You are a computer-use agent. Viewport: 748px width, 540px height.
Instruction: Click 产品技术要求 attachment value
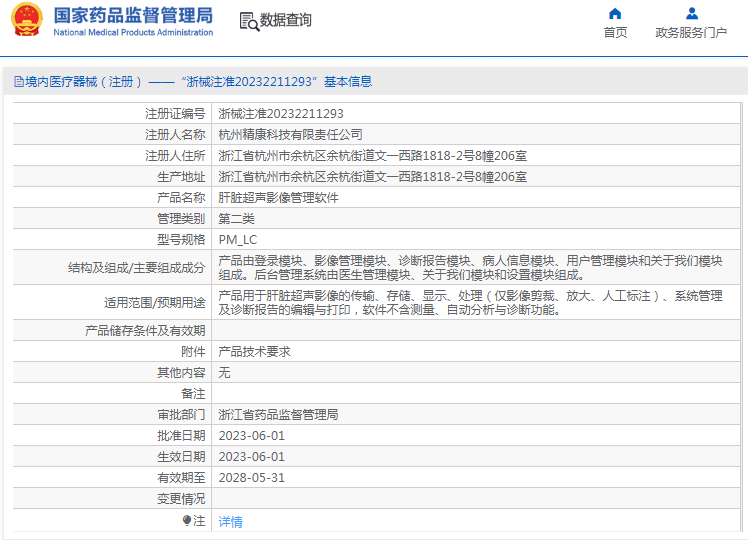tap(254, 352)
